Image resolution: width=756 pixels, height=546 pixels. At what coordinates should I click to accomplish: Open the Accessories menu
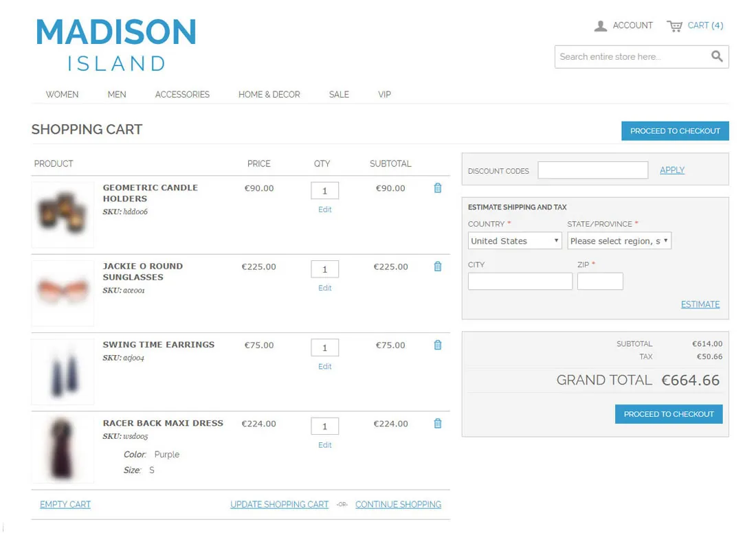tap(182, 95)
